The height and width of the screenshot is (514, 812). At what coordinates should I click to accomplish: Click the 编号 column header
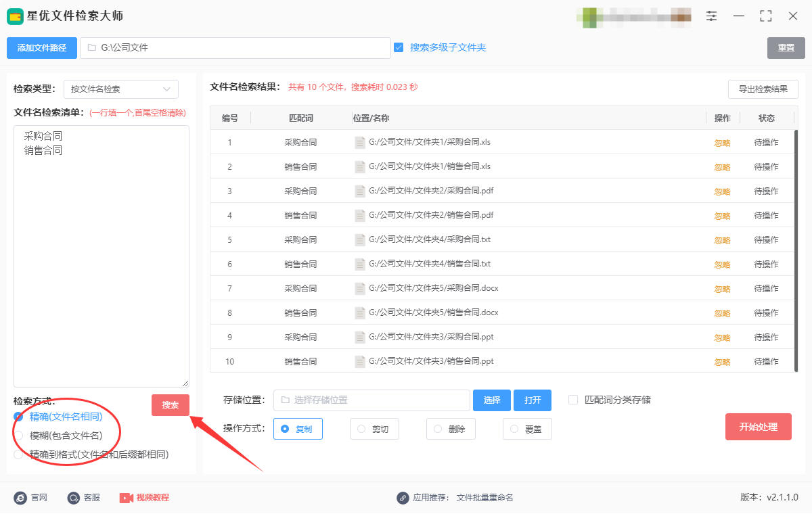(230, 118)
